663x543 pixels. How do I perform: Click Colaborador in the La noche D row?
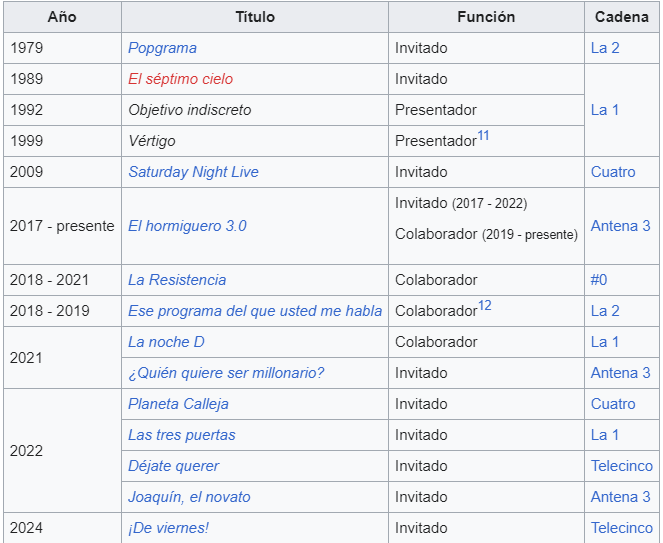pos(436,342)
